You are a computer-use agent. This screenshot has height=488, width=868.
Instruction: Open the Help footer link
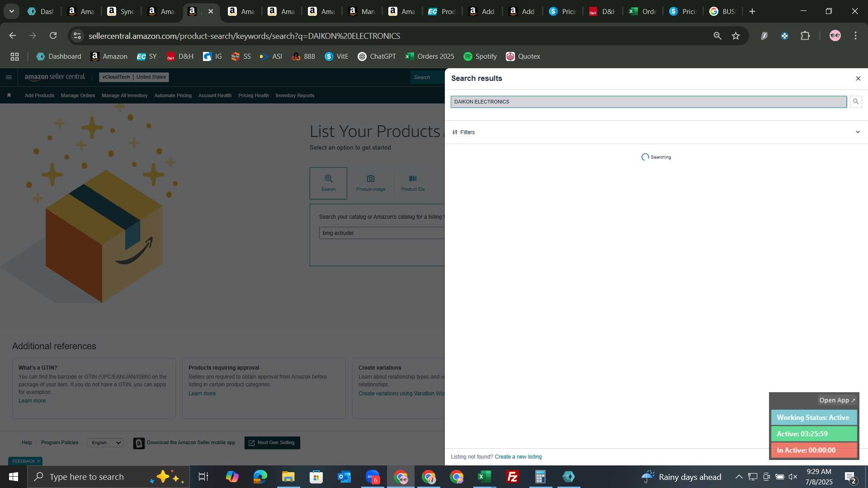[x=27, y=443]
